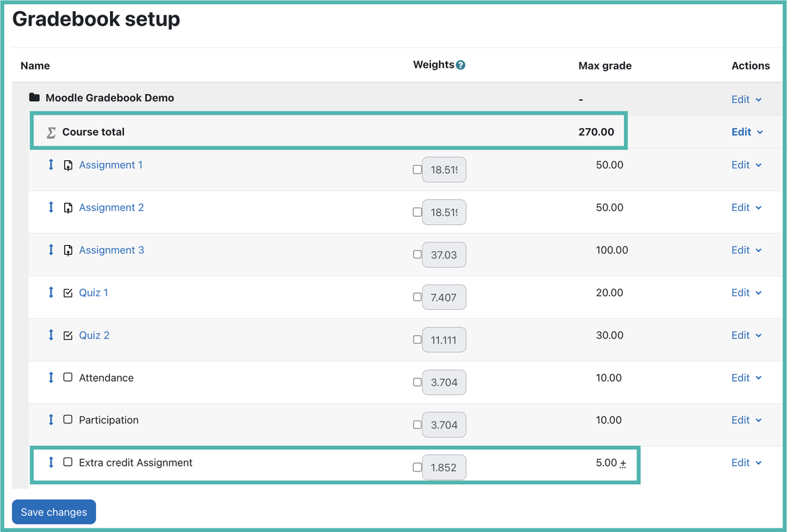Click the quiz icon next to Quiz 1
This screenshot has width=787, height=532.
[68, 292]
